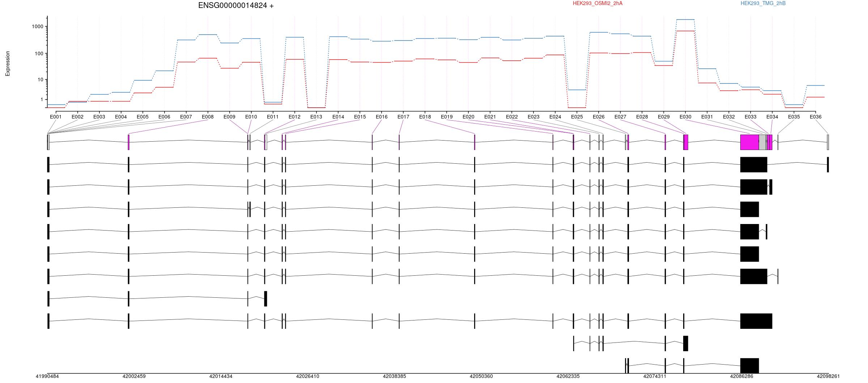Click exon label E009
Viewport: 868px width, 383px height.
click(229, 117)
